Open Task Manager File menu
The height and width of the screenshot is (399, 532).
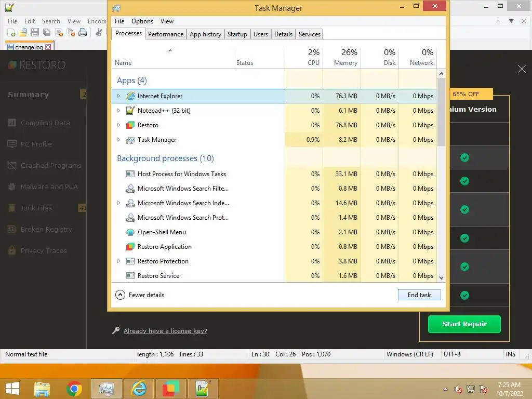[119, 21]
